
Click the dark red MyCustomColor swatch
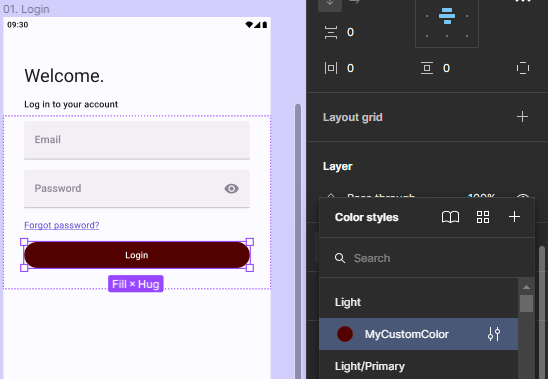tap(345, 334)
